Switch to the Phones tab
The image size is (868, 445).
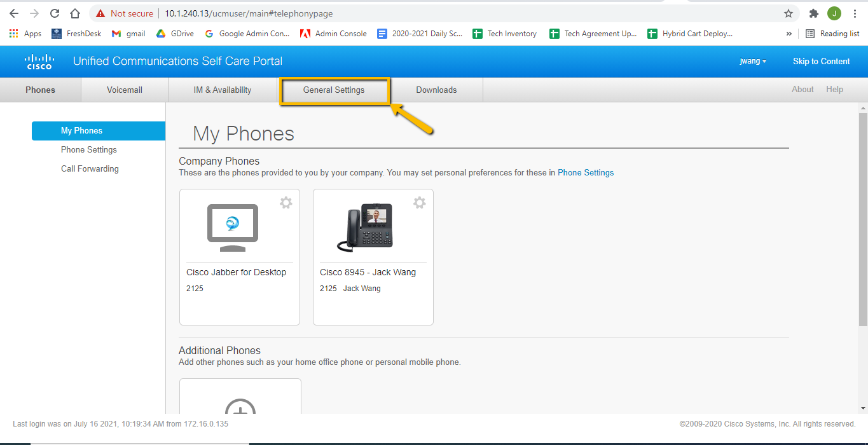coord(40,90)
